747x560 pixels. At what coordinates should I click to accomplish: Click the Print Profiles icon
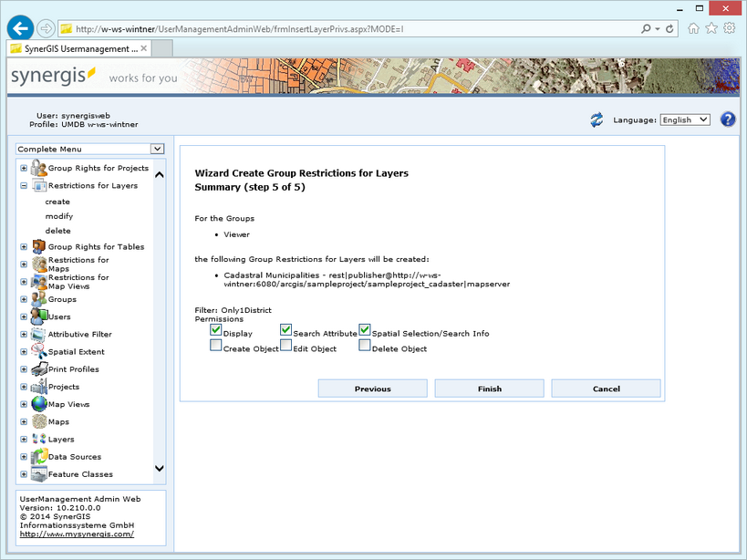pos(36,368)
